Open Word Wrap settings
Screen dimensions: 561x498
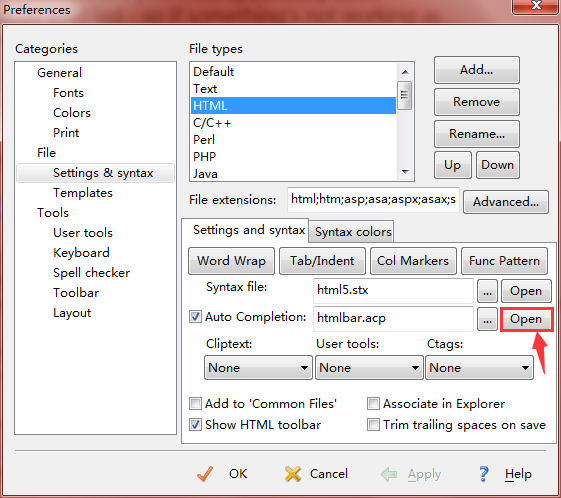click(x=231, y=261)
